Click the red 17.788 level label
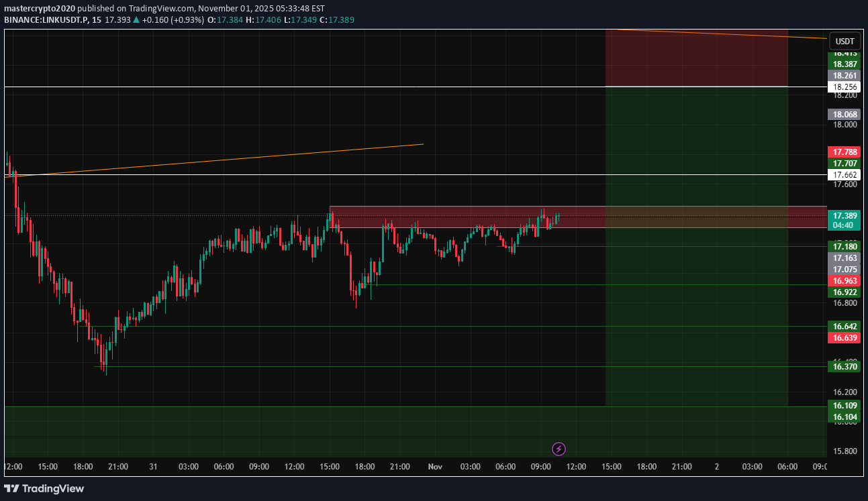This screenshot has width=868, height=501. 843,152
